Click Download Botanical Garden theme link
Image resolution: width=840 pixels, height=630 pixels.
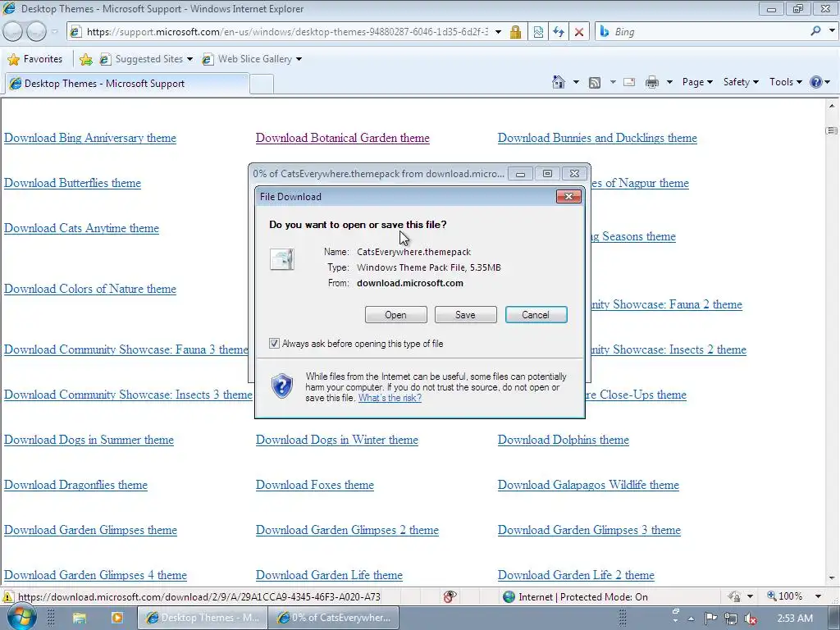pyautogui.click(x=342, y=138)
